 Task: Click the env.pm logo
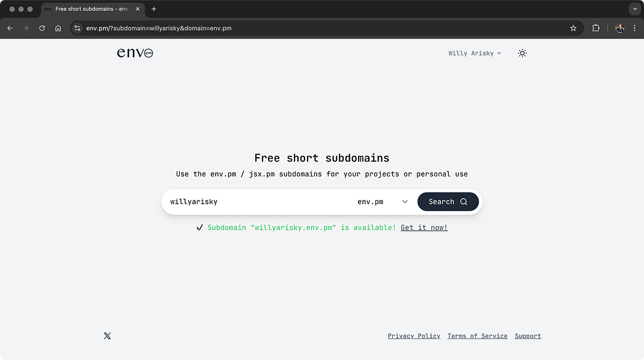(135, 53)
